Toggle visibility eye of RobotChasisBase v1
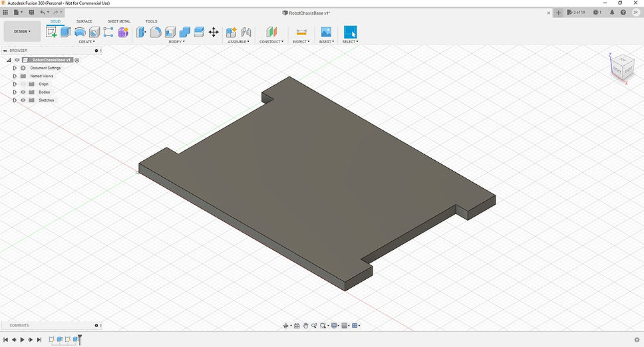 pos(17,60)
